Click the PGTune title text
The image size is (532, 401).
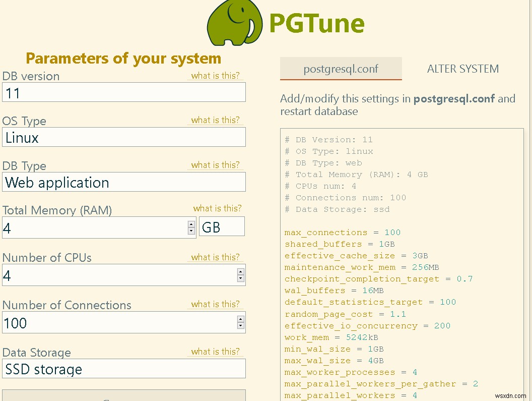coord(317,23)
